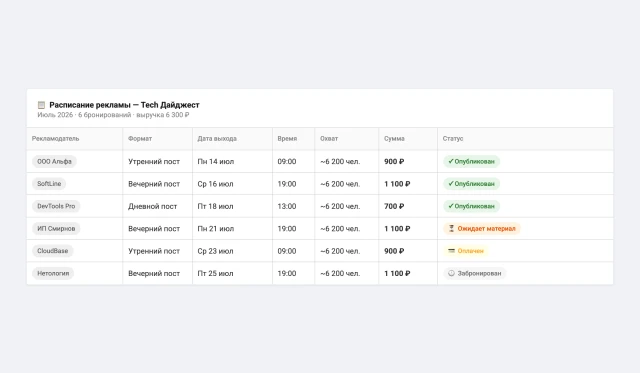Click the 19:00 time in ИП Смирнов row
Image resolution: width=640 pixels, height=373 pixels.
(x=287, y=229)
